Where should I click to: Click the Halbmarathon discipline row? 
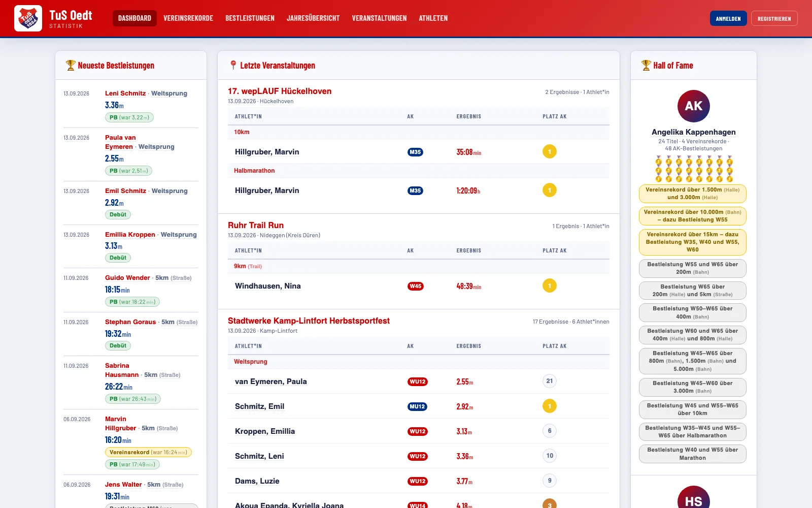pyautogui.click(x=419, y=171)
